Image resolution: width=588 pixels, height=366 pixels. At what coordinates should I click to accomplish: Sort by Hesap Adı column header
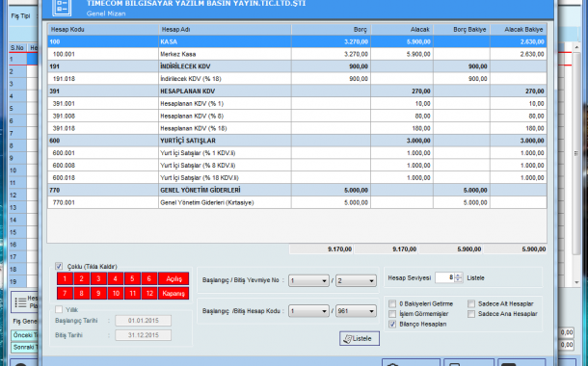coord(225,29)
